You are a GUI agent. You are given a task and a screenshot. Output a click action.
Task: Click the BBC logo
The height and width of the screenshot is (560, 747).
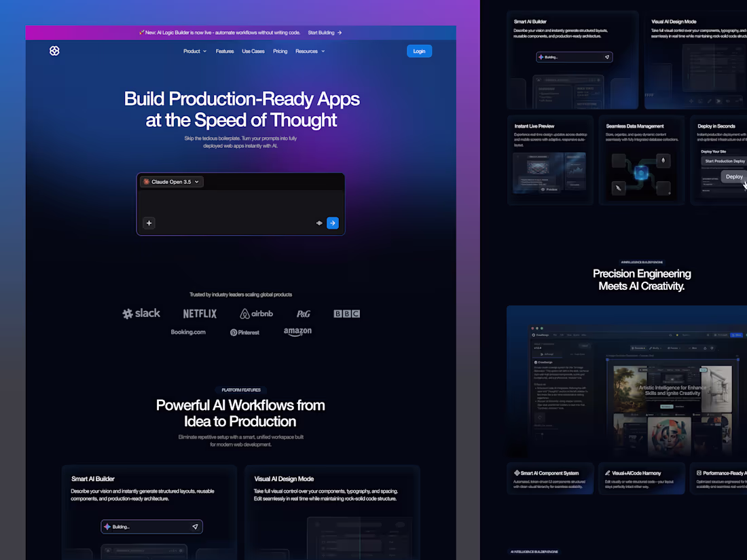[x=347, y=314]
